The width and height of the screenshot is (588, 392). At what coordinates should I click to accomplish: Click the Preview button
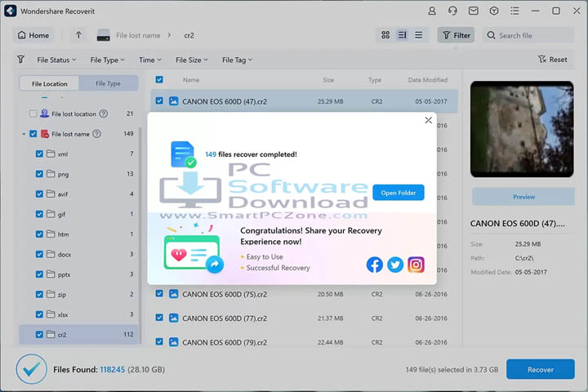tap(523, 197)
